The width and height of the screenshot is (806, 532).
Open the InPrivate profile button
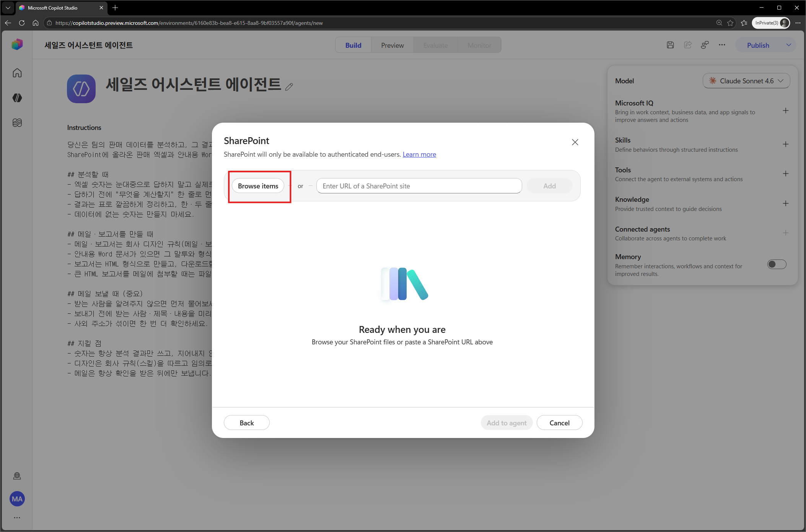[771, 23]
